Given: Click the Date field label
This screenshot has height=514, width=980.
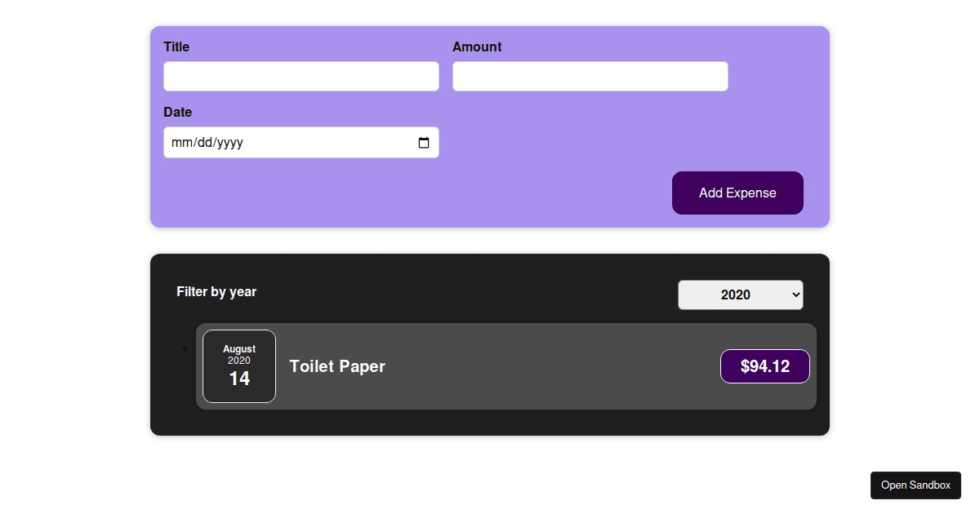Looking at the screenshot, I should tap(178, 113).
